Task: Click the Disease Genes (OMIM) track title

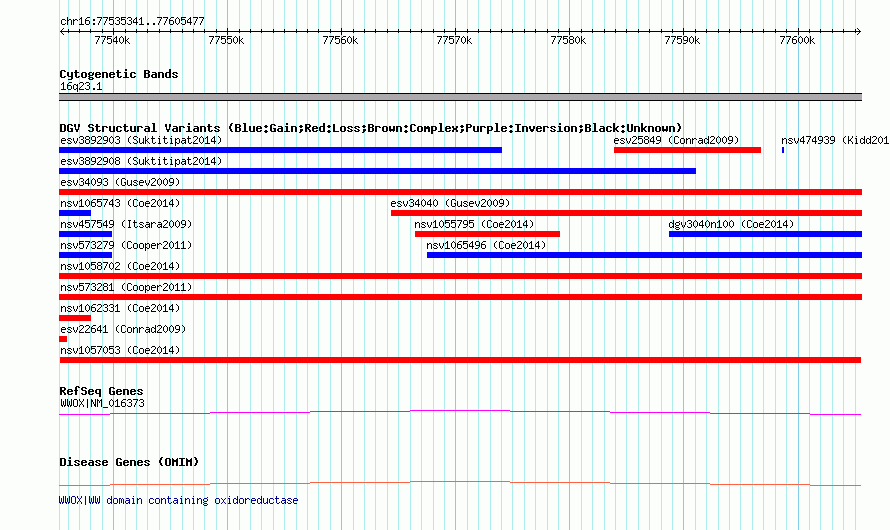Action: coord(129,462)
